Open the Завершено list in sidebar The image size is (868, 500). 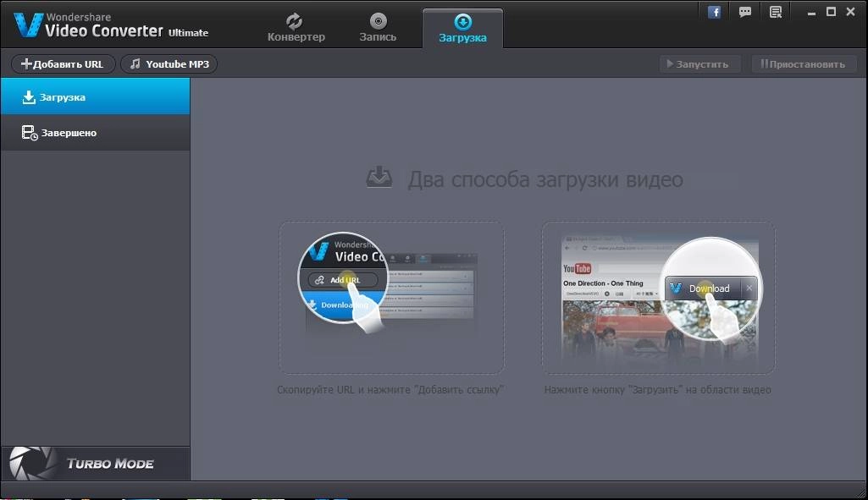coord(95,133)
